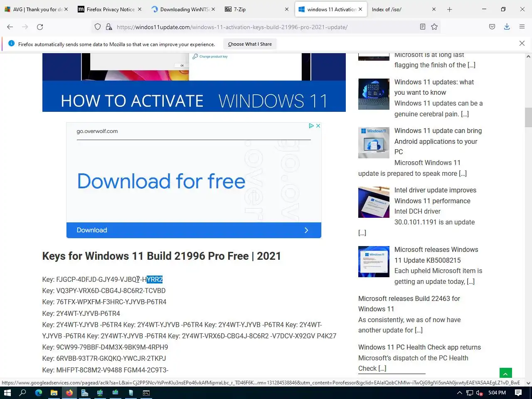Open the Firefox hamburger application menu

coord(522,27)
